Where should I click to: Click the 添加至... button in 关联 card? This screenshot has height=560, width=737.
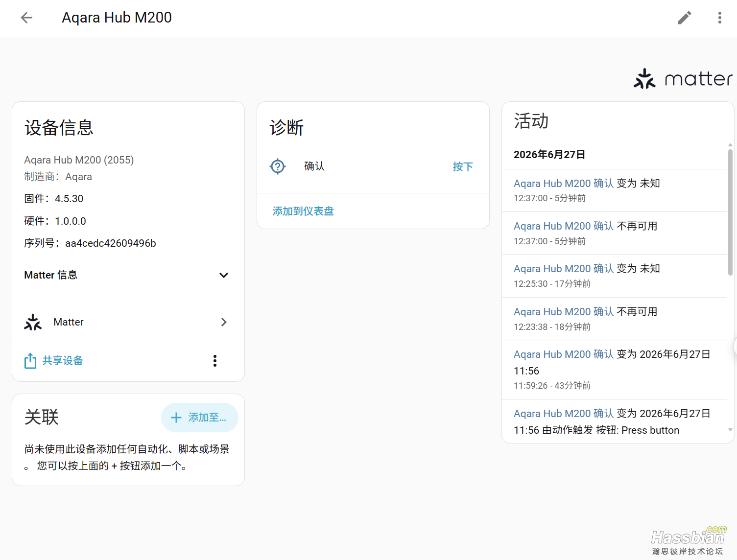click(200, 418)
